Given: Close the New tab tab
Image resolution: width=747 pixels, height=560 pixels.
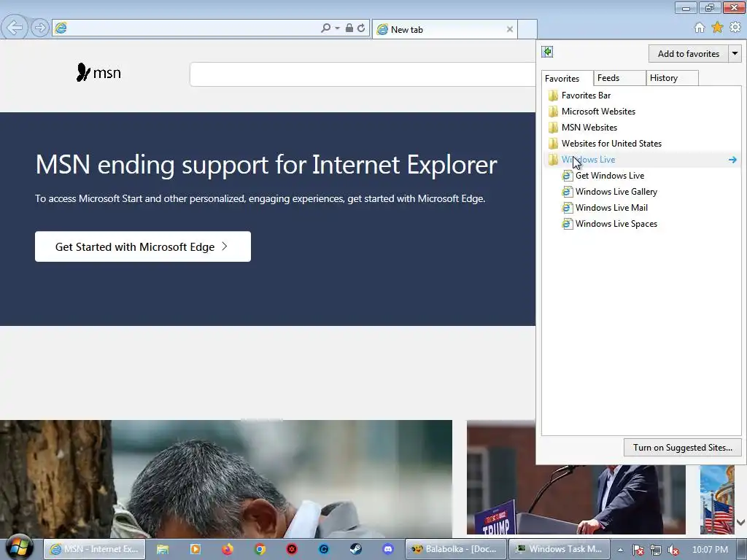Looking at the screenshot, I should (x=510, y=29).
